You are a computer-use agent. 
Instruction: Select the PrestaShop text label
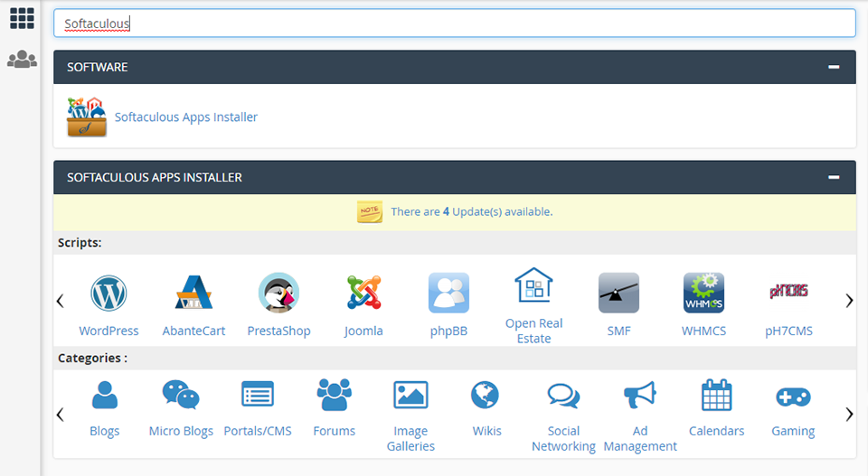279,331
